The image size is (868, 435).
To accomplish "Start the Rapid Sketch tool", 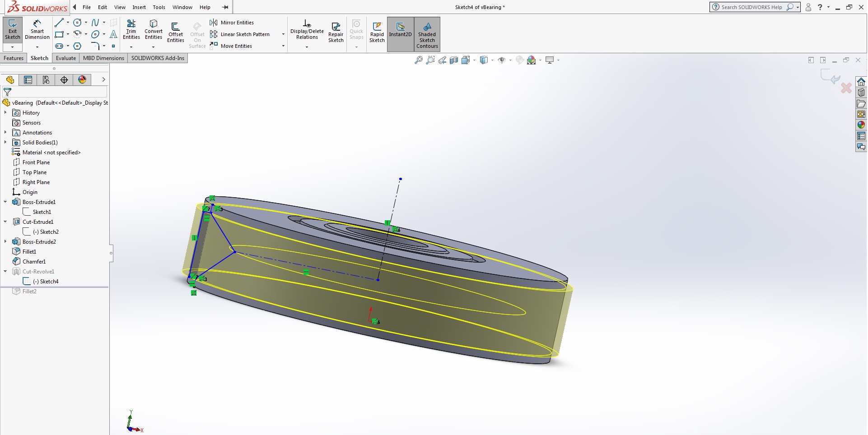I will tap(377, 32).
